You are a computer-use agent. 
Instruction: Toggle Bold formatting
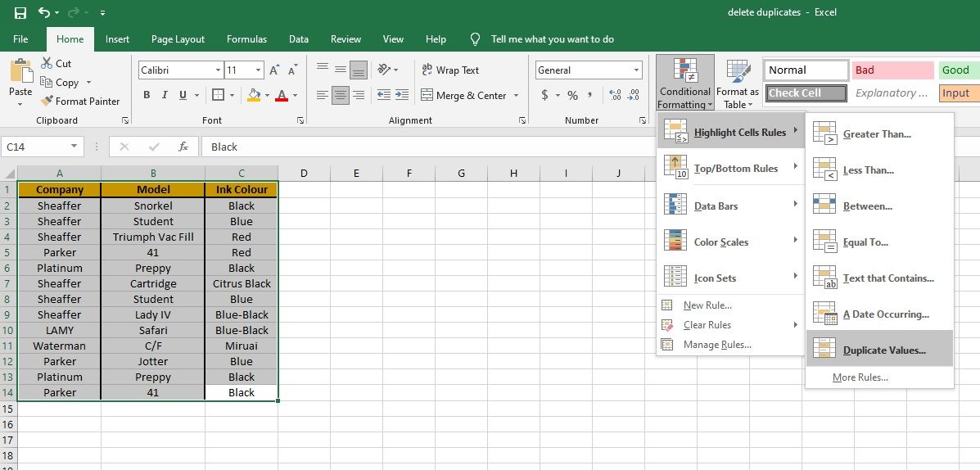click(147, 95)
